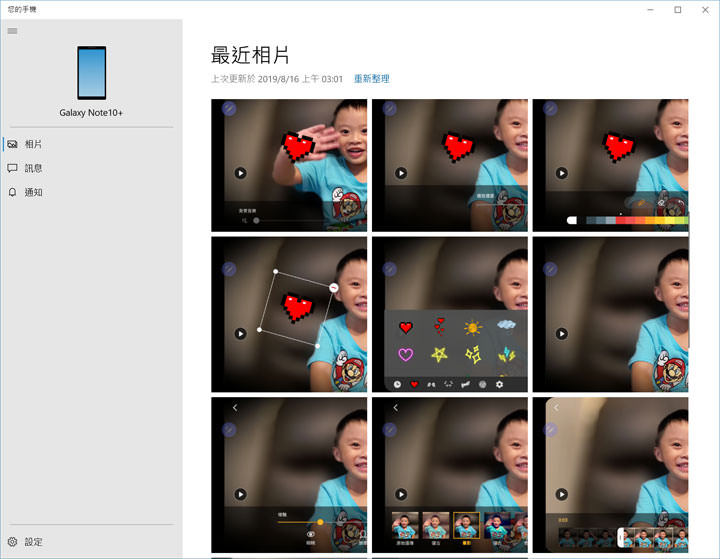Screen dimensions: 720x559
Task: Click the storm cloud sticker icon
Action: (x=506, y=326)
